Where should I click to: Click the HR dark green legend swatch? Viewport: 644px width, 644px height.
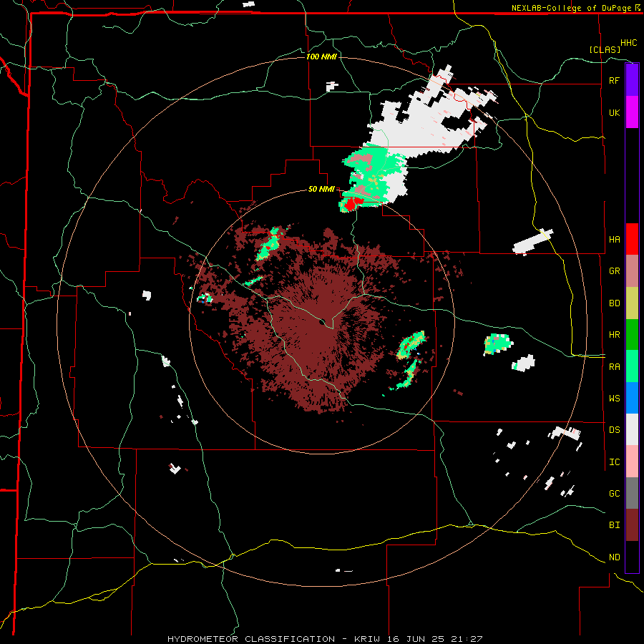632,335
